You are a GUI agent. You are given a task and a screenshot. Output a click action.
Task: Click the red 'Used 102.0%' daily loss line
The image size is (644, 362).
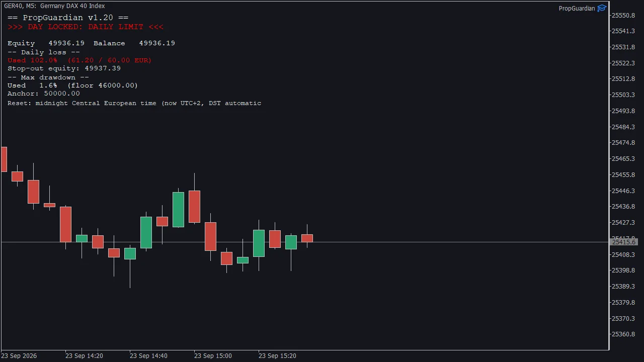tap(79, 60)
